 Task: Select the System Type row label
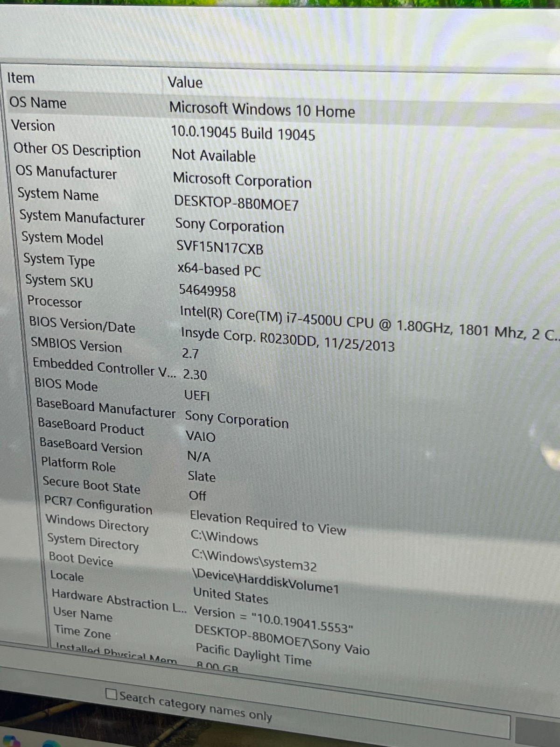(59, 260)
